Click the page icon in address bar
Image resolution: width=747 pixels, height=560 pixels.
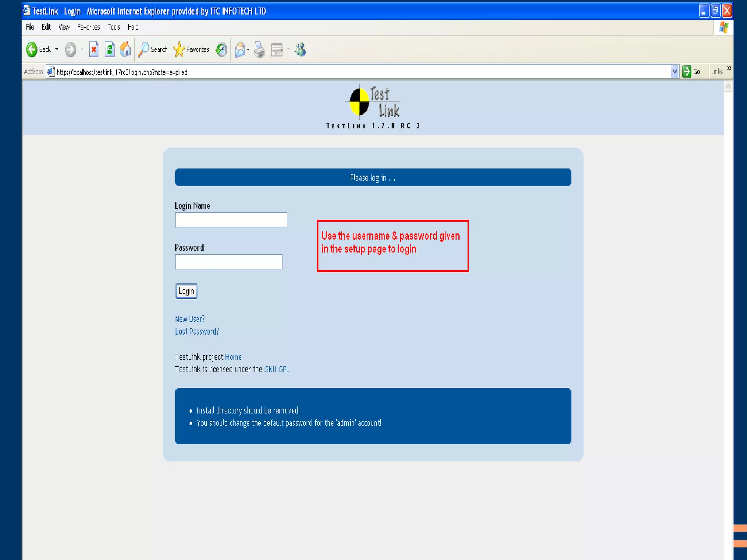51,72
